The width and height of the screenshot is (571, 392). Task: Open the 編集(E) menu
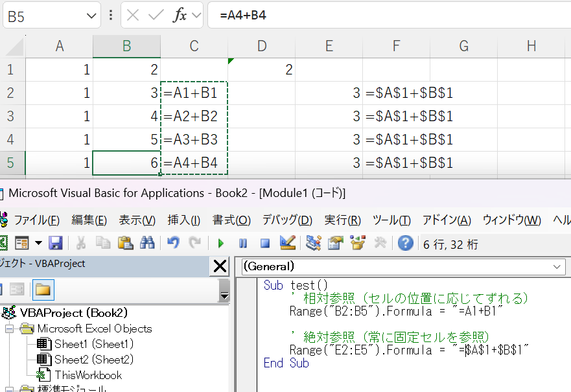tap(89, 220)
